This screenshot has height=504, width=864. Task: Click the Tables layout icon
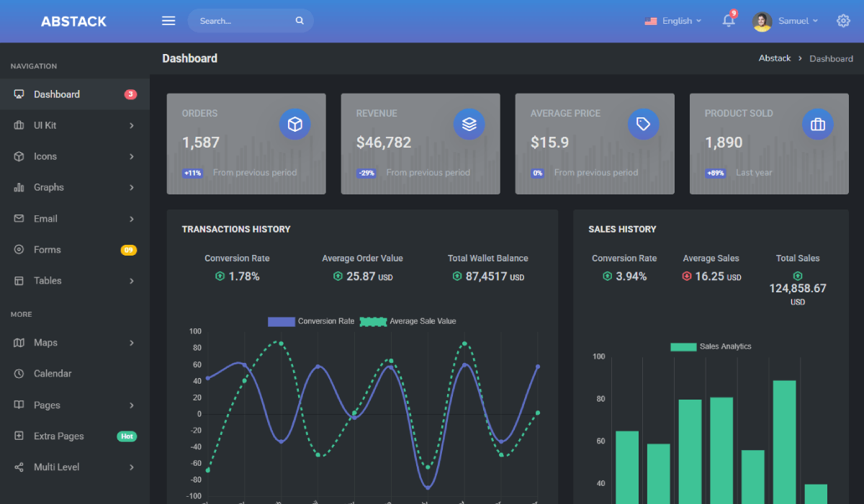coord(19,281)
